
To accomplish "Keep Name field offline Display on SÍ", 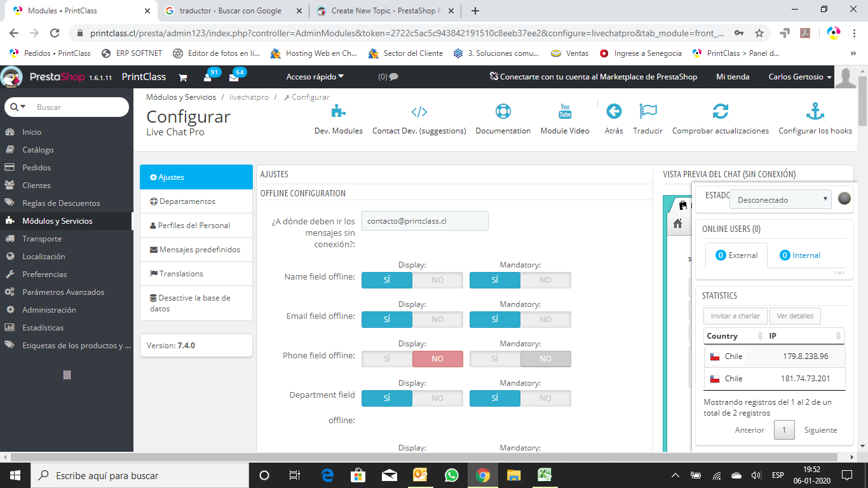I will pyautogui.click(x=387, y=280).
